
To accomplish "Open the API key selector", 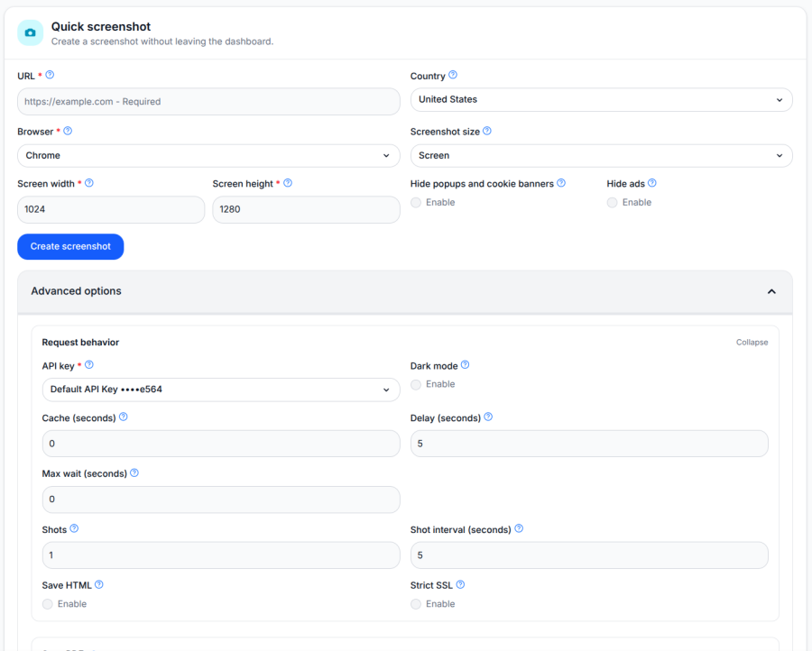I will 221,390.
